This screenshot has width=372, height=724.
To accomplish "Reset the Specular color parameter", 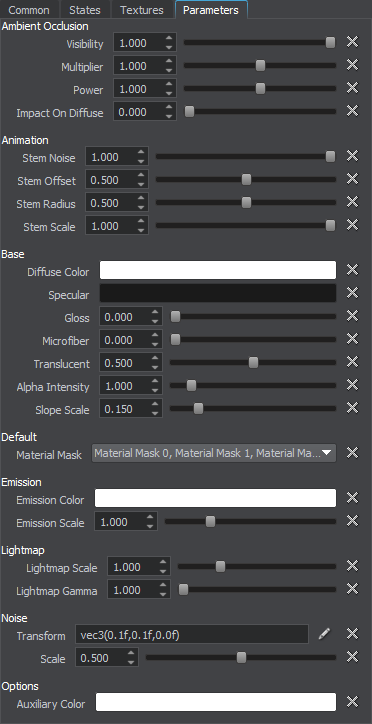I will click(352, 293).
